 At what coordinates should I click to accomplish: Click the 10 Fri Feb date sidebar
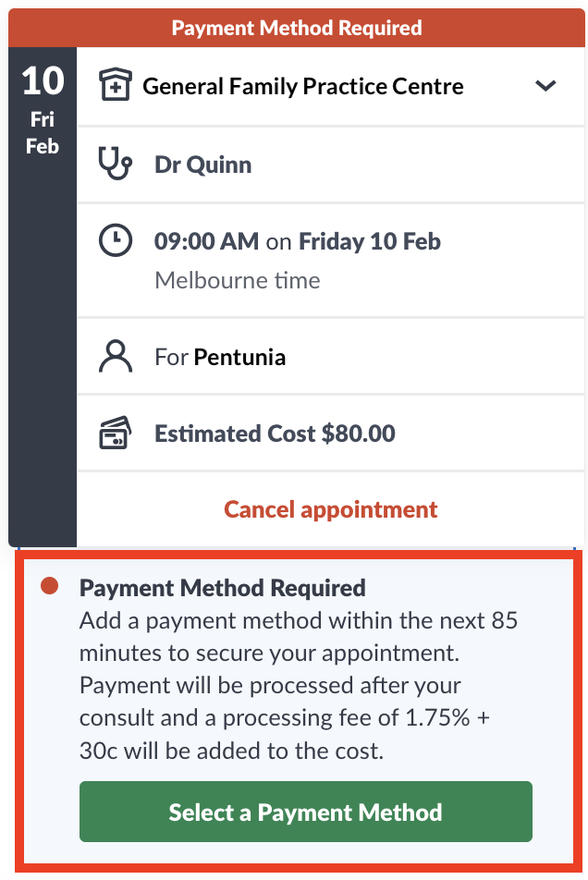point(43,297)
